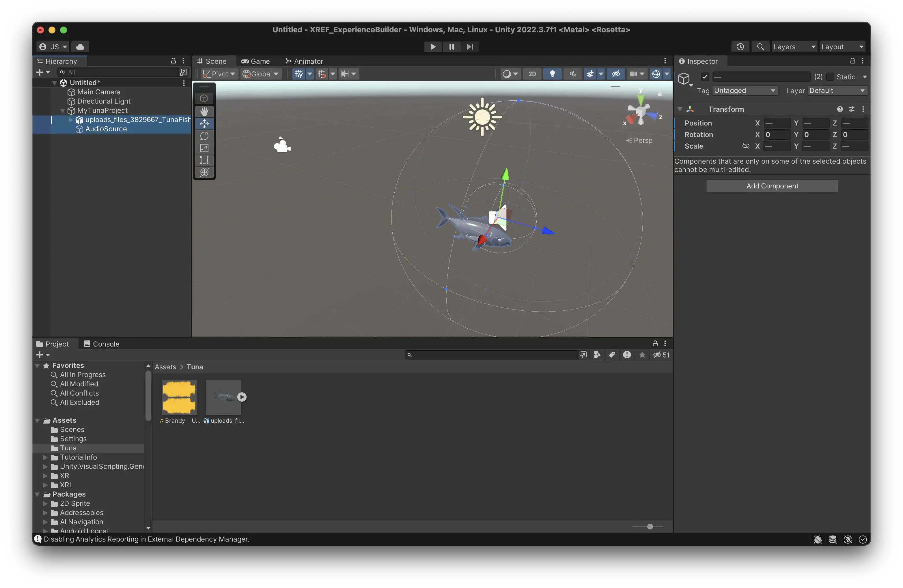This screenshot has width=903, height=588.
Task: Click the asset thumbnail size slider
Action: tap(650, 527)
